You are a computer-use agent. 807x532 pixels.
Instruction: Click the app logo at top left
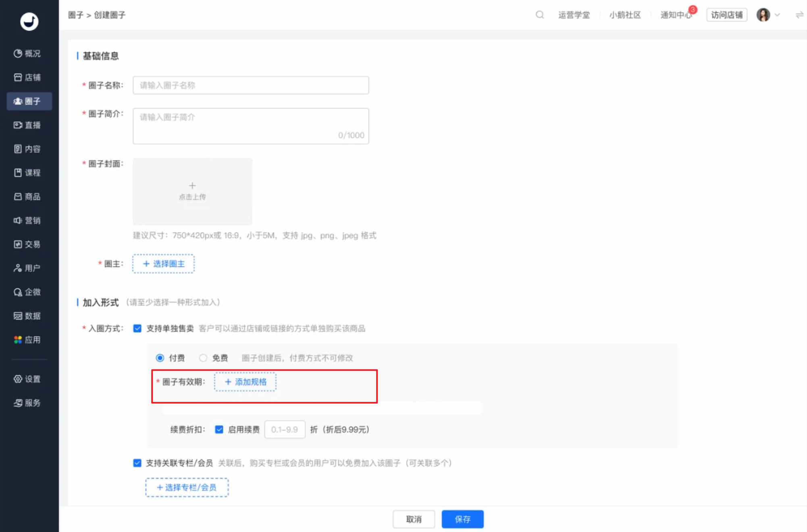click(x=29, y=21)
